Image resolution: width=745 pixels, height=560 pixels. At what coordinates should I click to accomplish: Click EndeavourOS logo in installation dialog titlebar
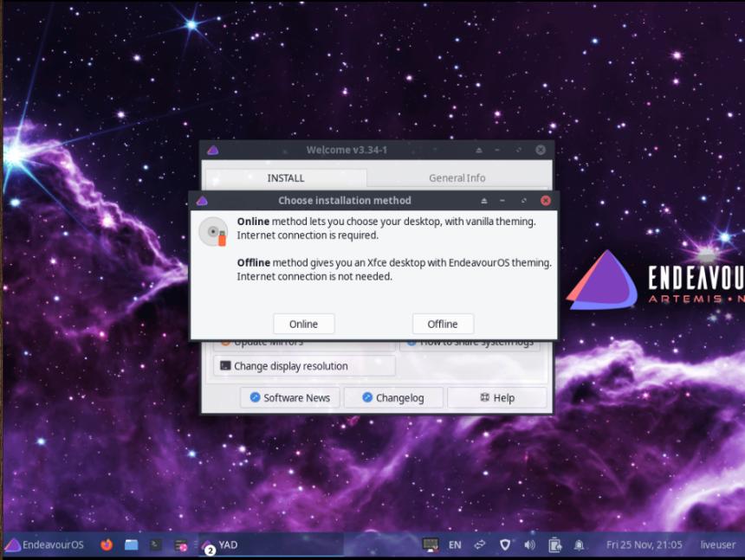(x=202, y=201)
